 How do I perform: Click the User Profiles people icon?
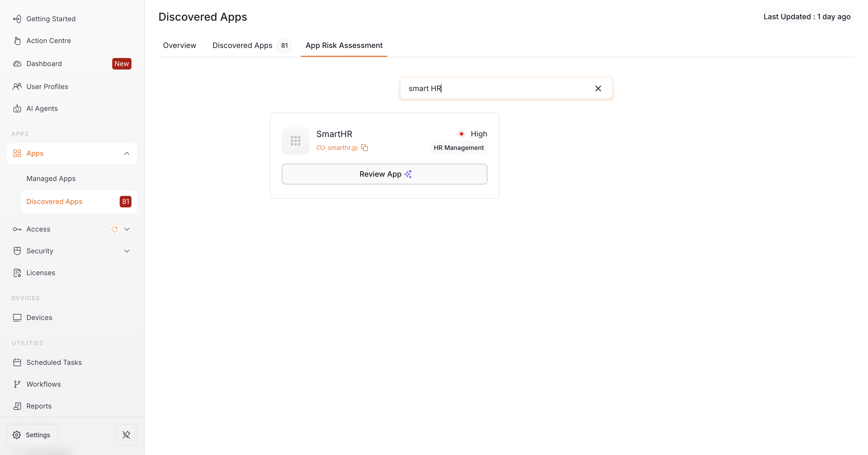tap(17, 87)
